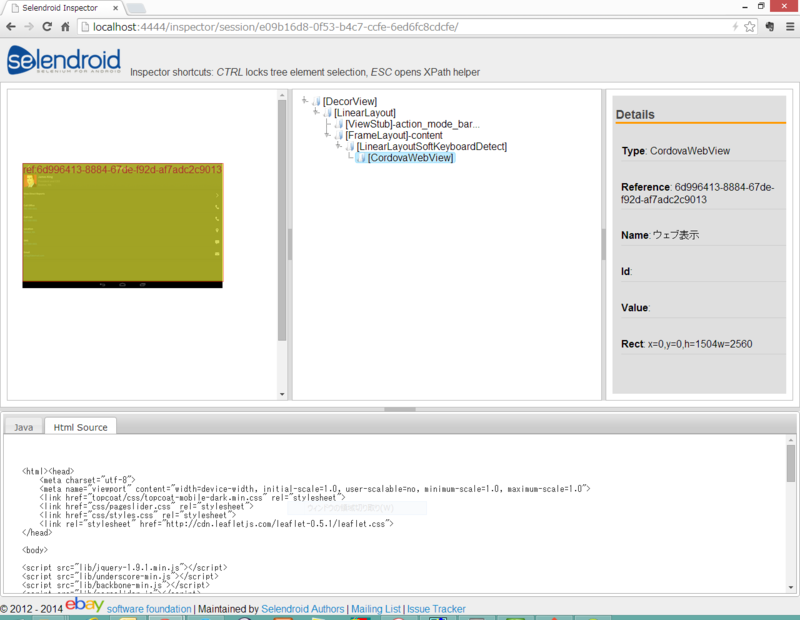Open a new browser tab

(x=136, y=8)
